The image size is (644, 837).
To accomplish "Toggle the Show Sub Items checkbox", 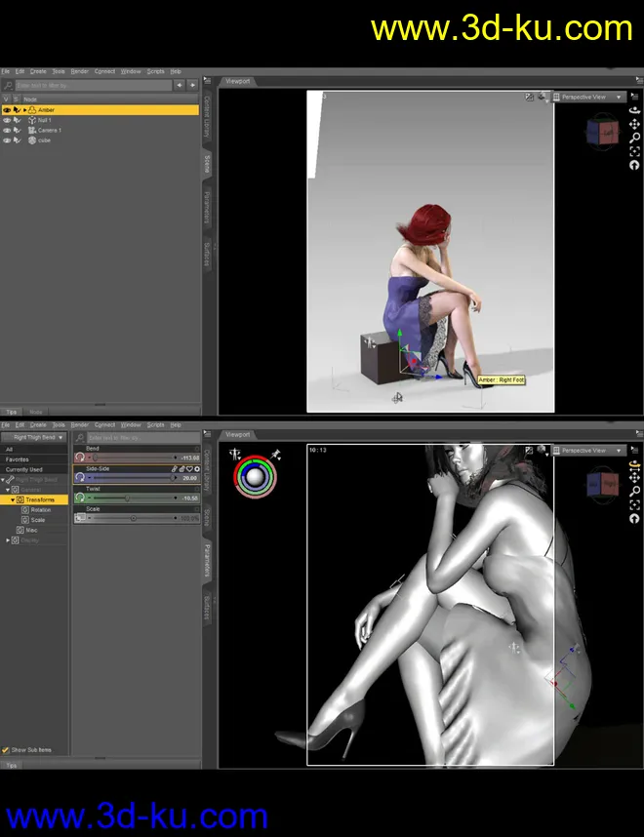I will point(6,750).
